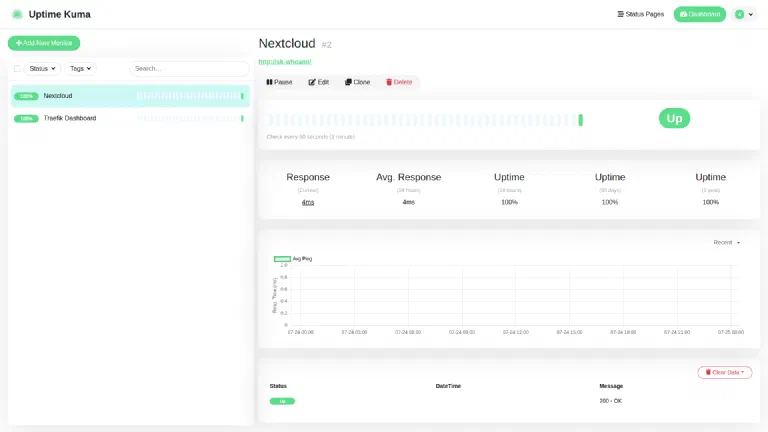Select the Nextcloud monitor in list
Viewport: 768px width, 432px height.
coord(130,96)
